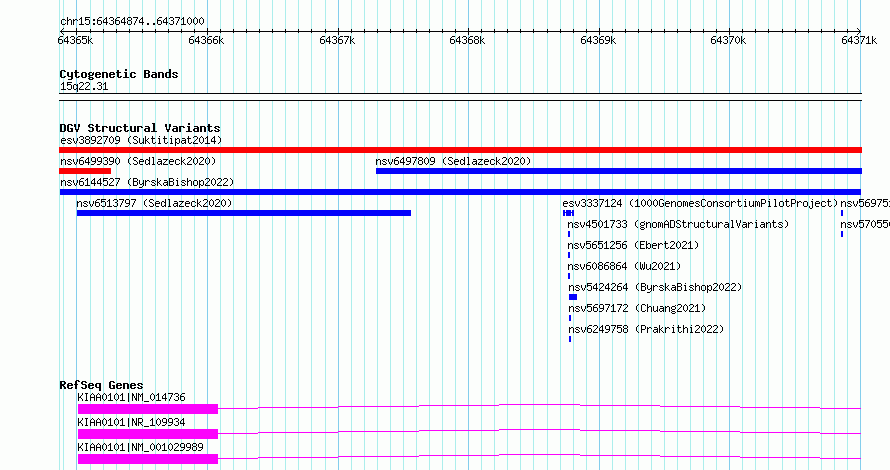Click the 64371k ruler label
Viewport: 890px width, 470px height.
click(x=859, y=40)
